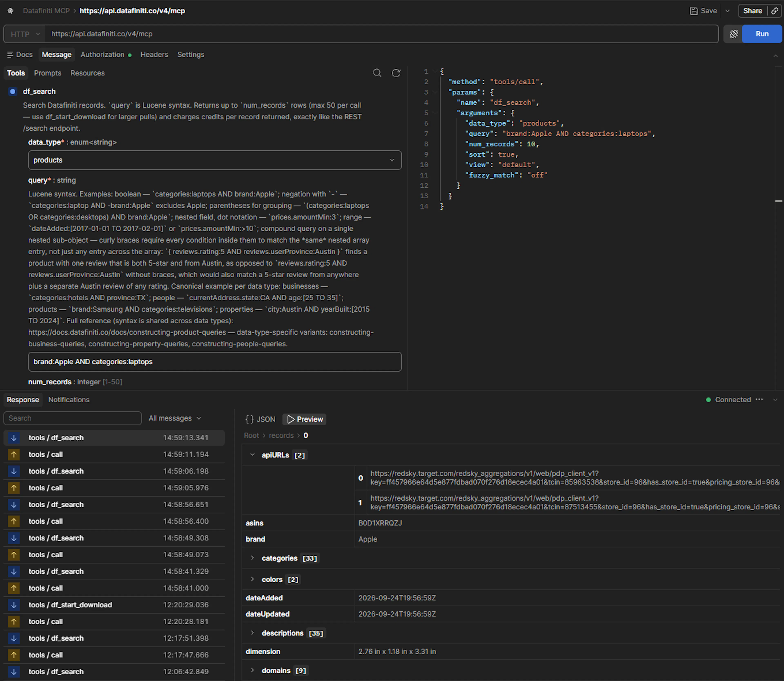The height and width of the screenshot is (681, 784).
Task: Switch to JSON response view
Action: coord(261,419)
